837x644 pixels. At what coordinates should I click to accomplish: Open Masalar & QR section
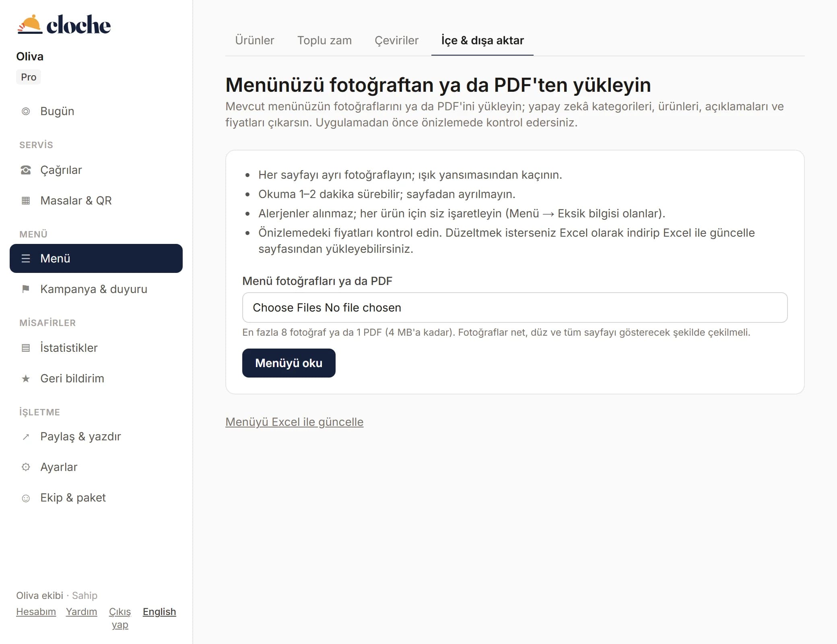tap(96, 201)
